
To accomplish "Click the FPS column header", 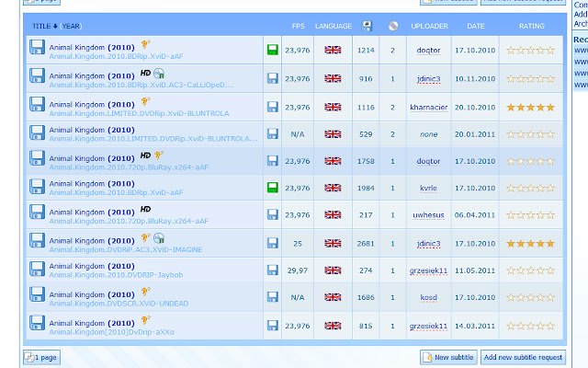I will (x=298, y=27).
